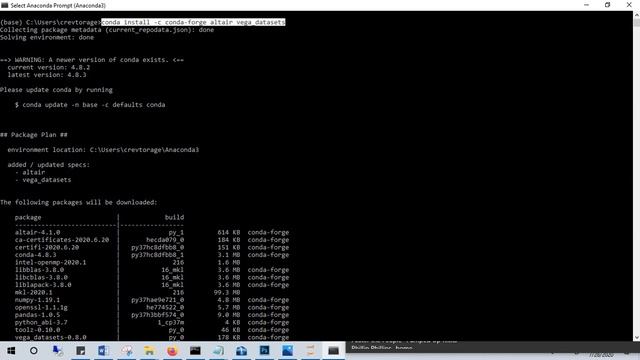Click 'mkl-2020.1' package name
Image resolution: width=640 pixels, height=360 pixels.
point(33,292)
